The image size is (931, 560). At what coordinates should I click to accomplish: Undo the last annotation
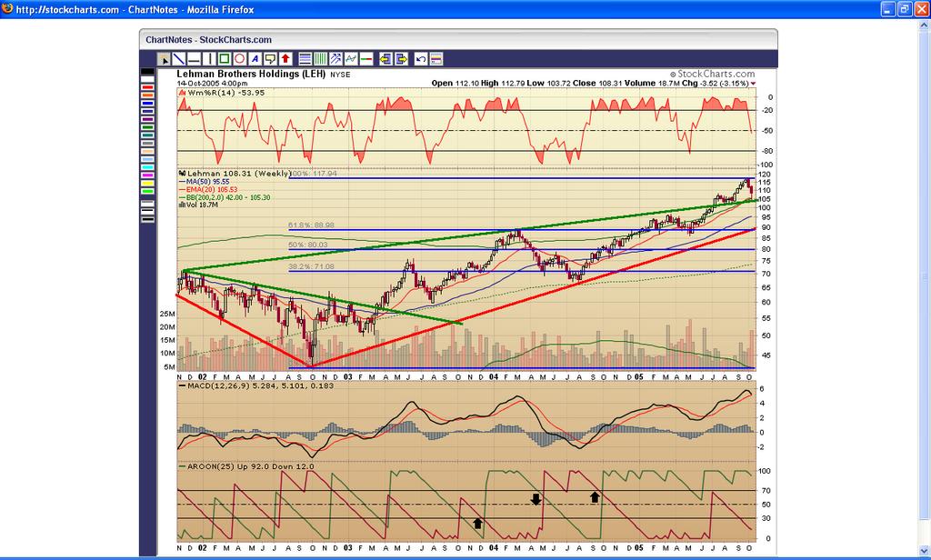coord(420,59)
